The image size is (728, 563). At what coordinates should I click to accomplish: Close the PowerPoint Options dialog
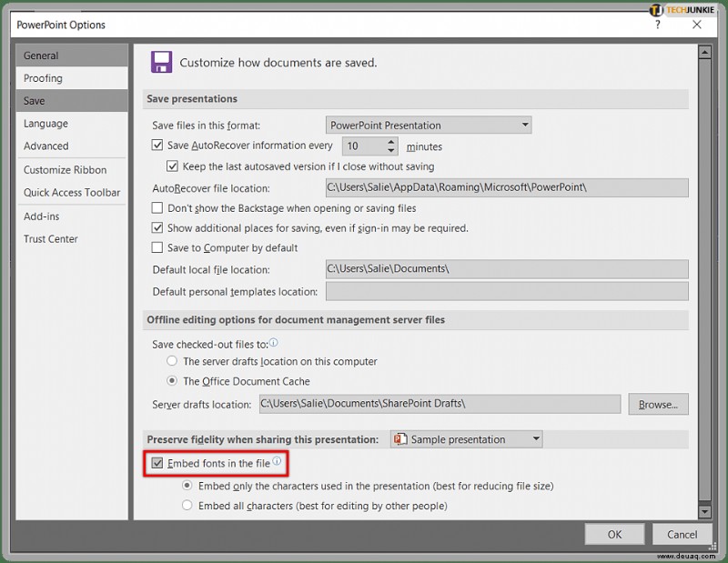[697, 25]
